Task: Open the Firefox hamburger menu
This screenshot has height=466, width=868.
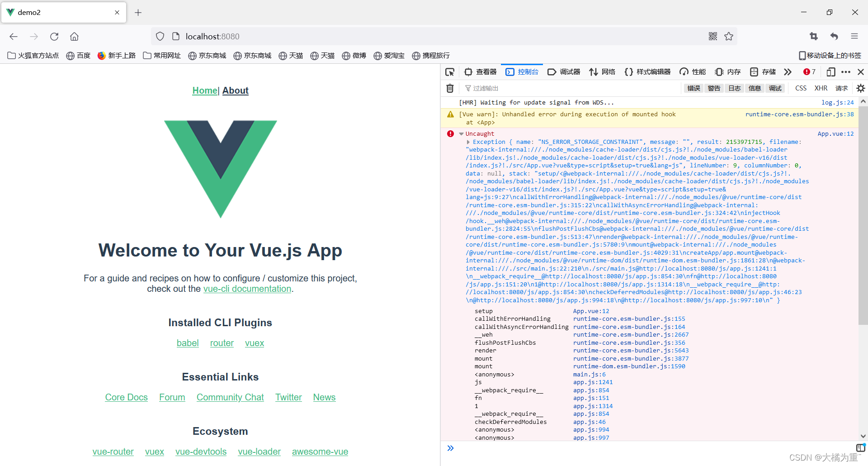Action: pos(854,37)
